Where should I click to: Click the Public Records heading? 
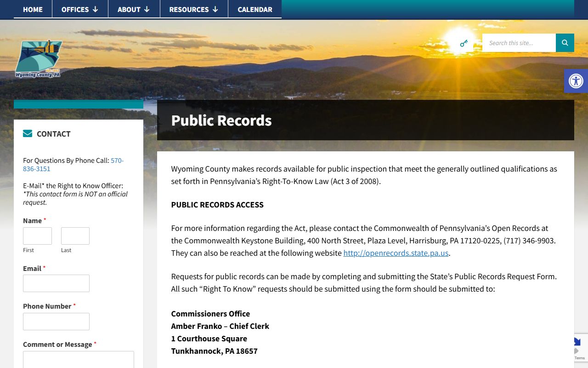tap(221, 121)
